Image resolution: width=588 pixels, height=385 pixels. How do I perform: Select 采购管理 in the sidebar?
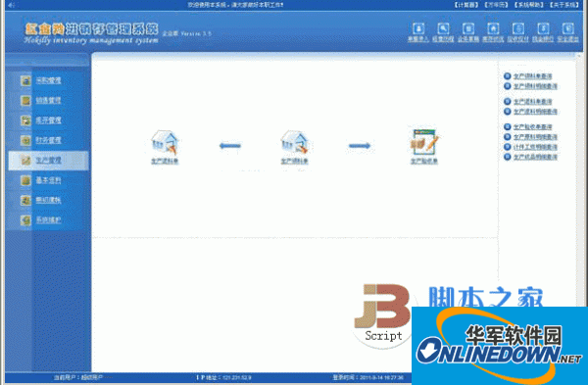(x=48, y=80)
